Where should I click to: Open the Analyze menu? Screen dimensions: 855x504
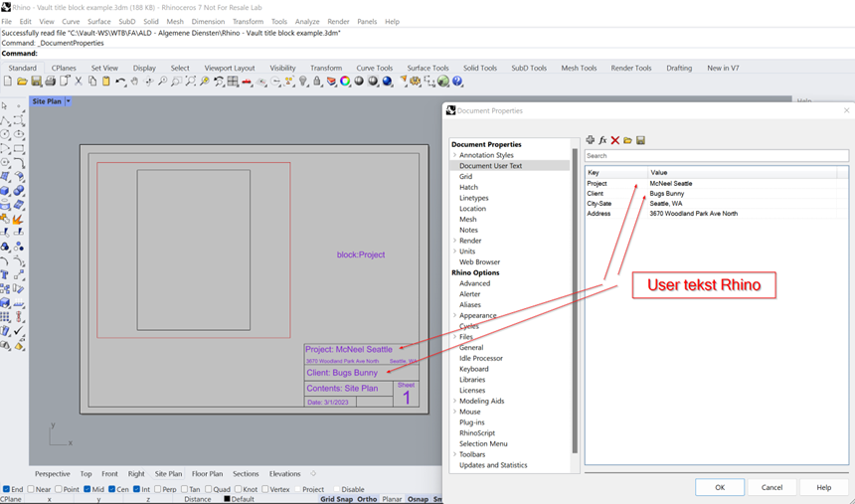point(307,21)
